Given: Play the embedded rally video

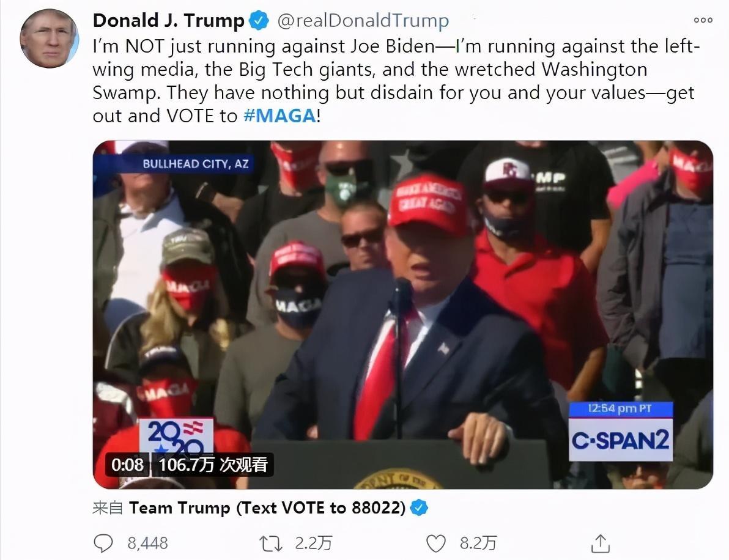Looking at the screenshot, I should pos(402,315).
